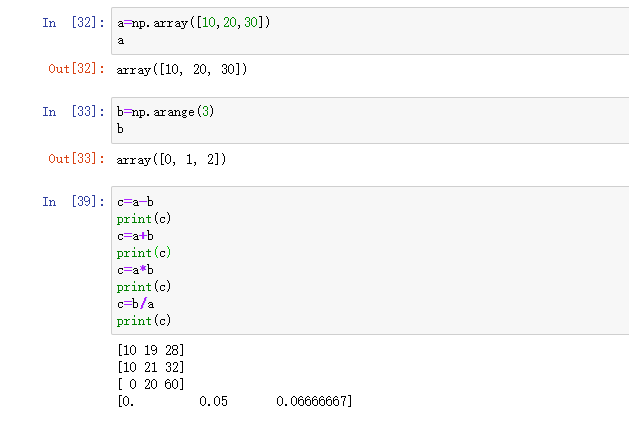Click the lone variable b line in cell 33
Viewport: 629px width, 422px height.
(121, 129)
